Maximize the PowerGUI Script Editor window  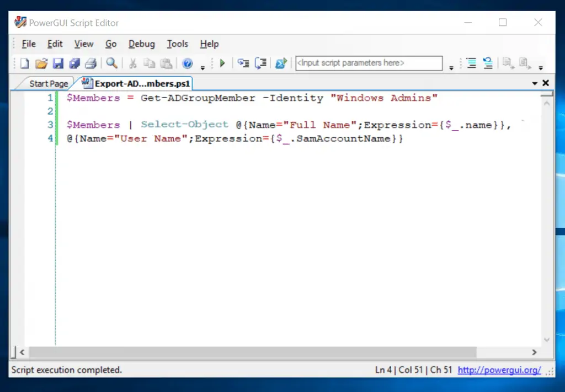(x=503, y=22)
